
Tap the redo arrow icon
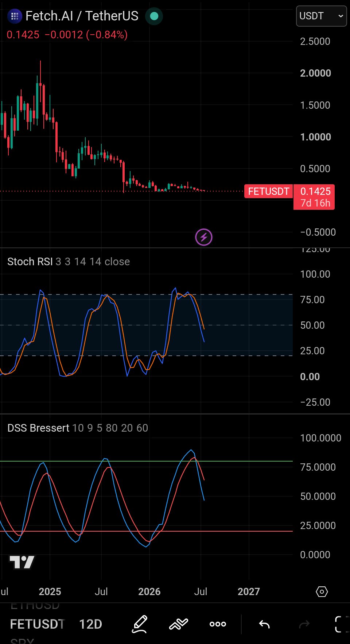[x=304, y=624]
